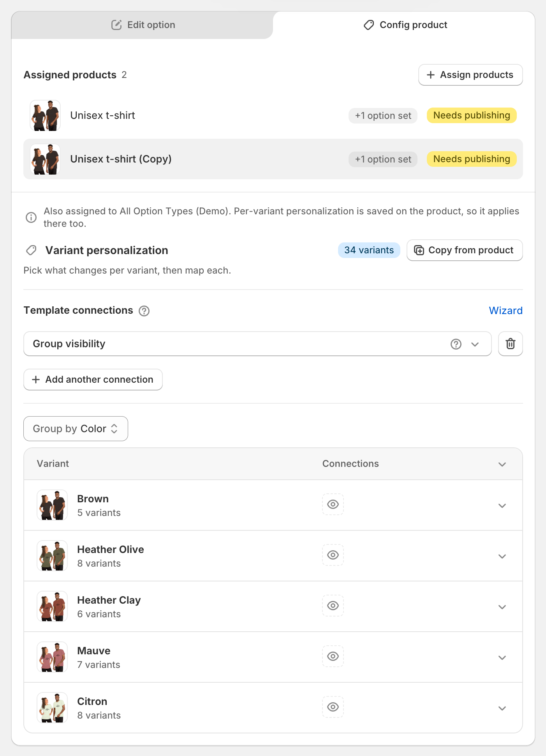Click help icon inside Group visibility field
Viewport: 546px width, 756px height.
456,344
